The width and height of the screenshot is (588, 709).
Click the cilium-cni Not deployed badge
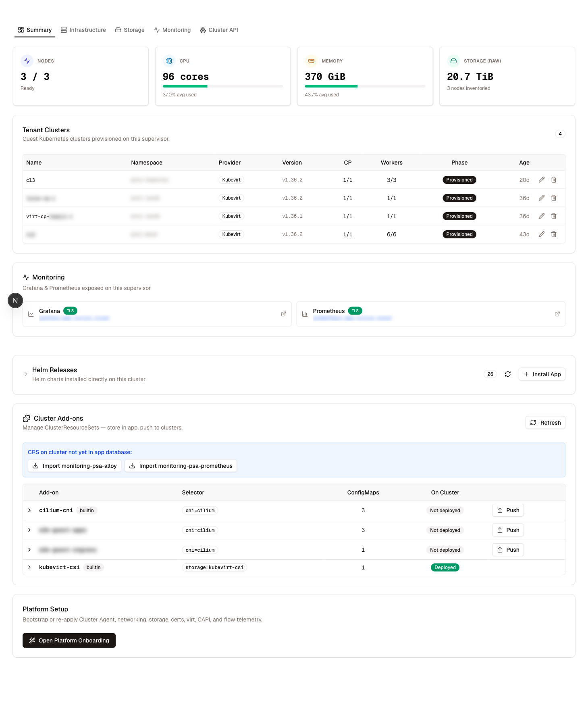pos(445,511)
